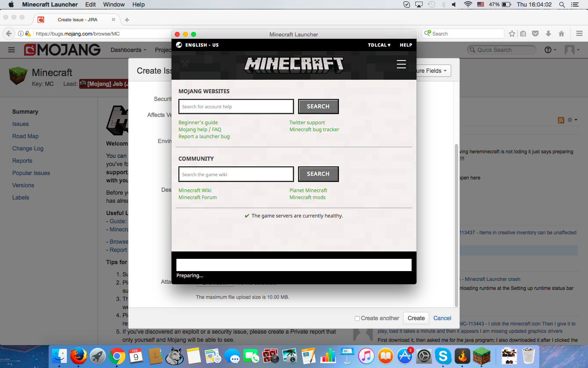Expand the TDLCAL account dropdown

click(379, 45)
